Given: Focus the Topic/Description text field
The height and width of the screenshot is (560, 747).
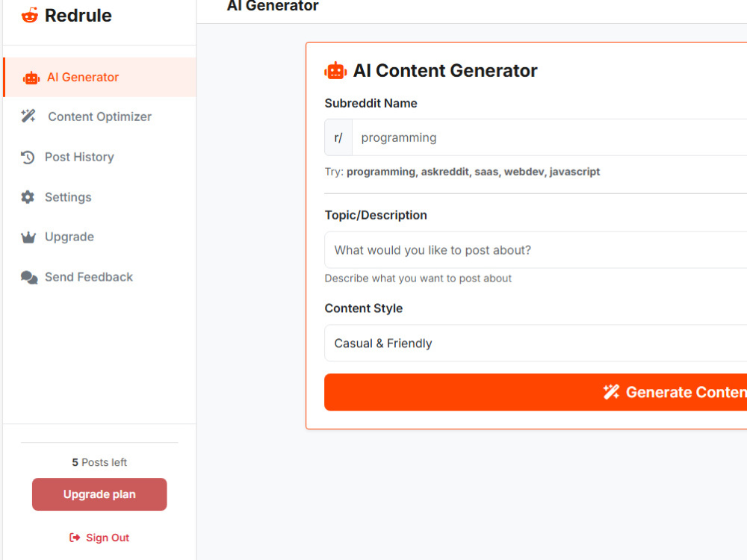Looking at the screenshot, I should tap(536, 250).
